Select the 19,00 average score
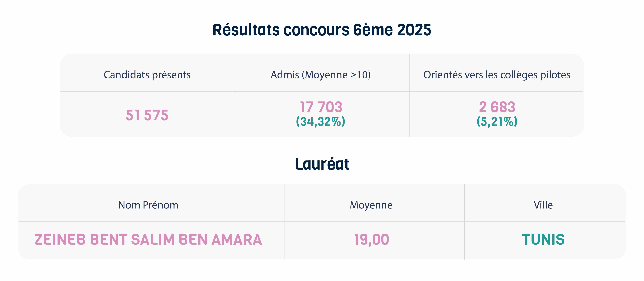This screenshot has height=281, width=644. [x=371, y=240]
